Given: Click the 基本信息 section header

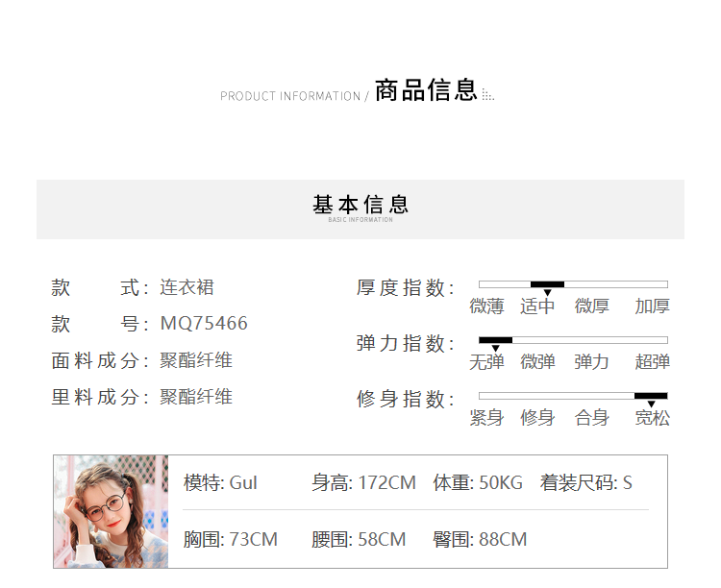Looking at the screenshot, I should (x=360, y=206).
